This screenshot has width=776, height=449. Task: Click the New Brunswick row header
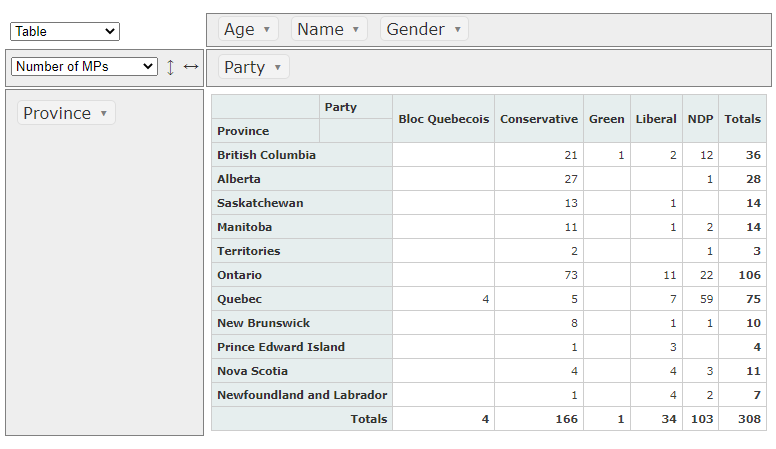[x=302, y=323]
